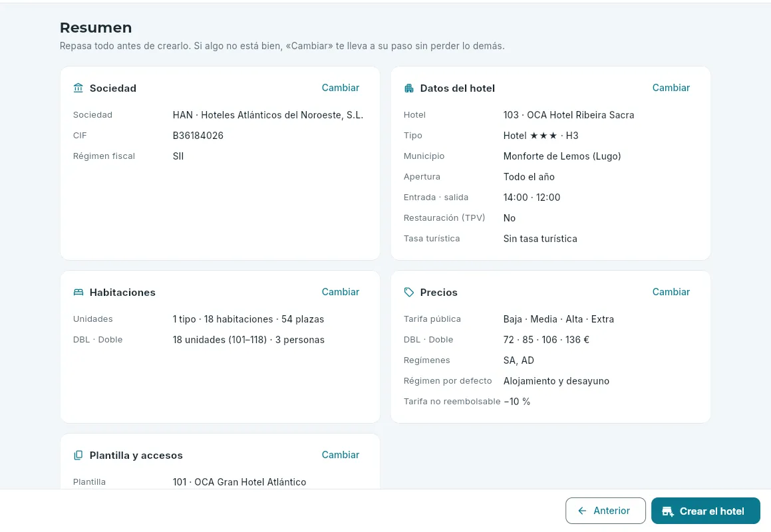Click the text 1 tipo · 18 habitaciones · 54 plazas

(248, 319)
